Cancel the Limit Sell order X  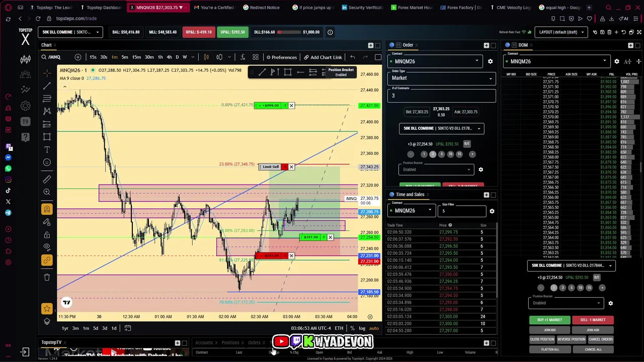coord(291,167)
